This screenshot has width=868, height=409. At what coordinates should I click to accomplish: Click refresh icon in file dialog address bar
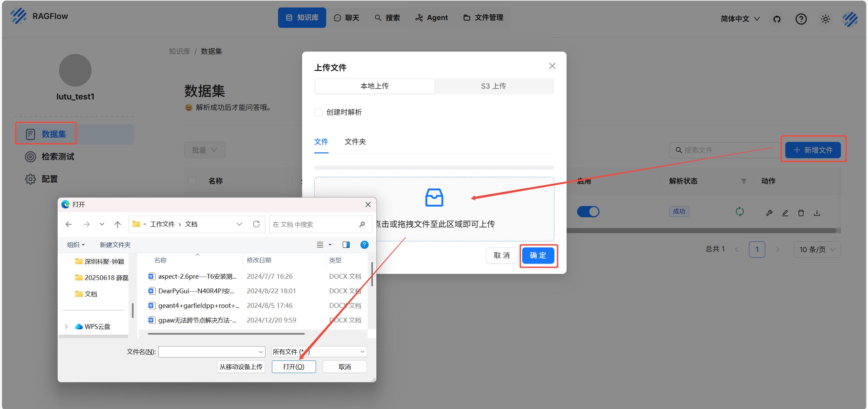tap(256, 224)
